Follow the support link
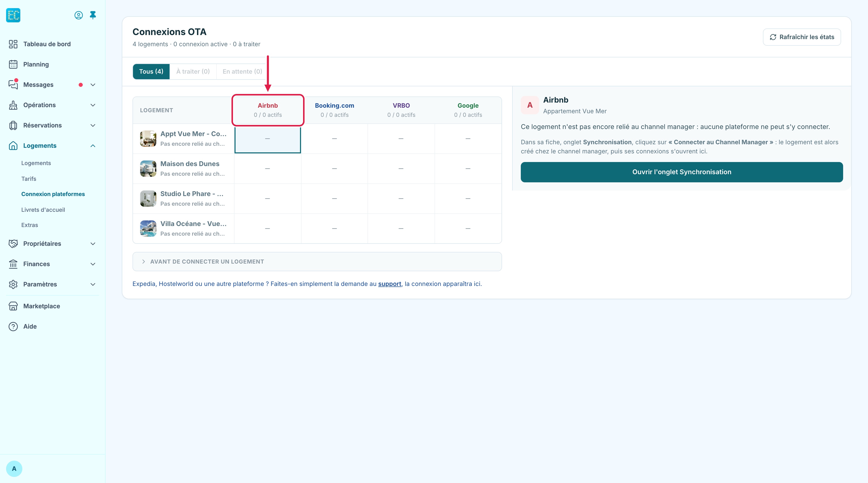Screen dimensions: 868x483 click(390, 284)
